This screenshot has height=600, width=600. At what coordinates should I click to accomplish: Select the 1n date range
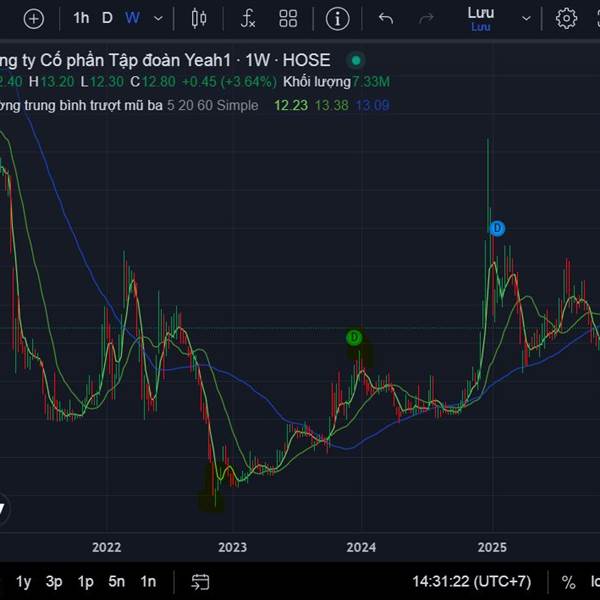point(148,582)
